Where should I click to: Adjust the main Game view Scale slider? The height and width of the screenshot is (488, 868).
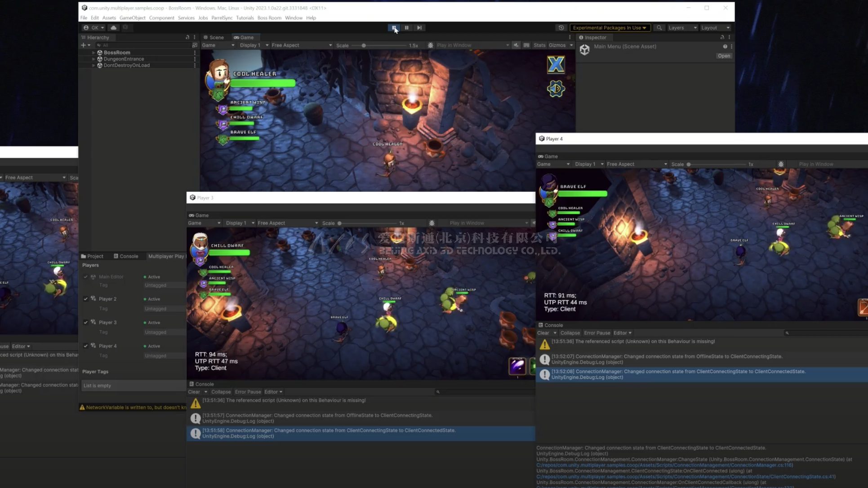click(x=364, y=45)
